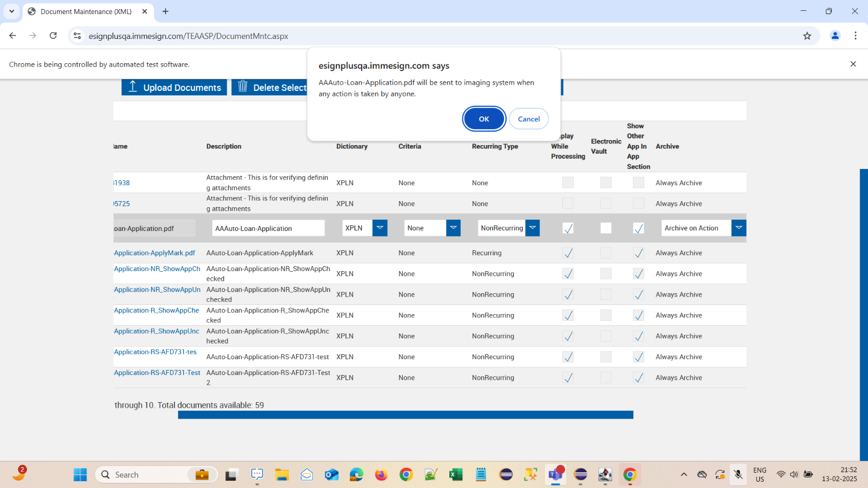Image resolution: width=868 pixels, height=488 pixels.
Task: Click the horizontal blue scrollbar below the table
Action: (x=406, y=415)
